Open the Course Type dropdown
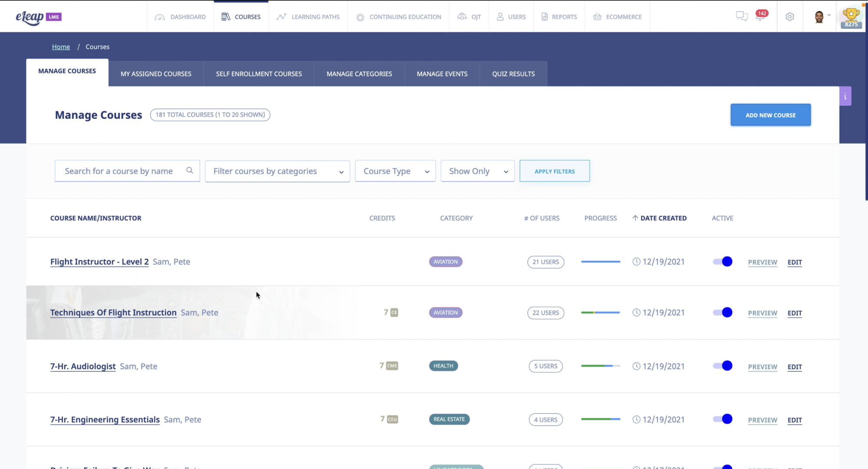Viewport: 868px width, 469px height. [x=395, y=171]
